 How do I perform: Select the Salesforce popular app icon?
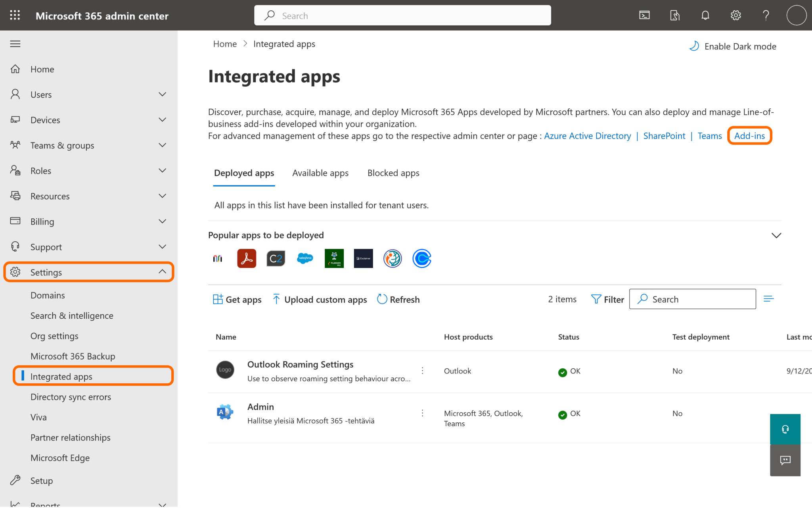point(305,259)
